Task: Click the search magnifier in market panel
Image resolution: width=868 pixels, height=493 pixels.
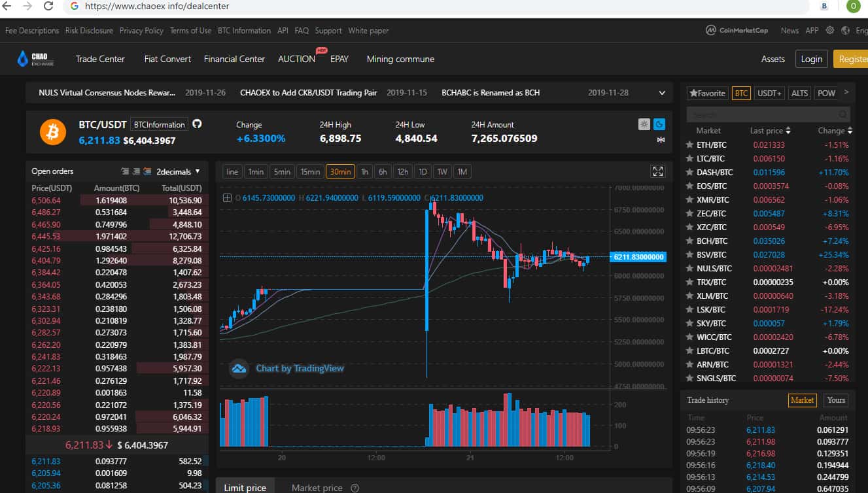Action: tap(844, 115)
